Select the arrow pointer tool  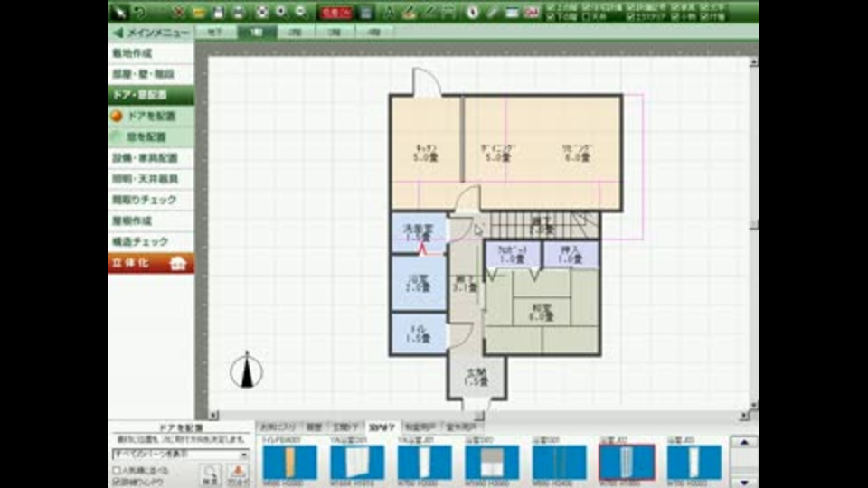pos(118,12)
